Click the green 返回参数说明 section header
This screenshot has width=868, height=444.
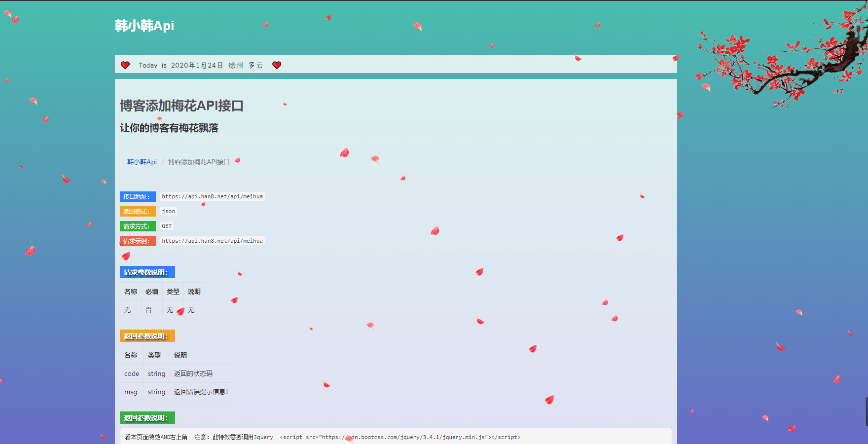point(147,418)
